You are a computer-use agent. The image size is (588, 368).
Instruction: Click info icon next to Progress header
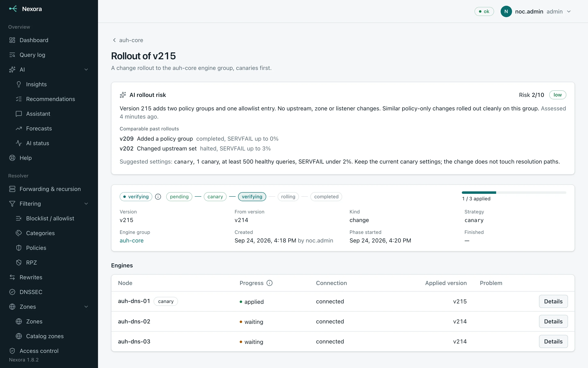tap(269, 283)
